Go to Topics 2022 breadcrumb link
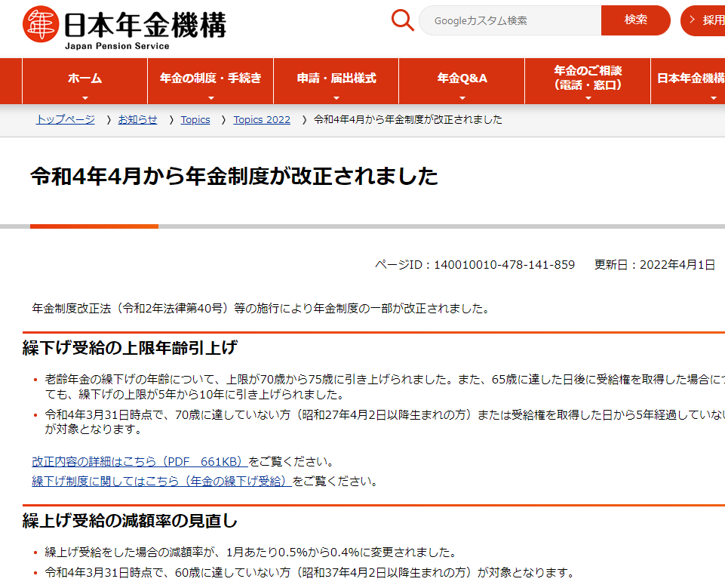Viewport: 725px width, 588px height. [x=262, y=120]
